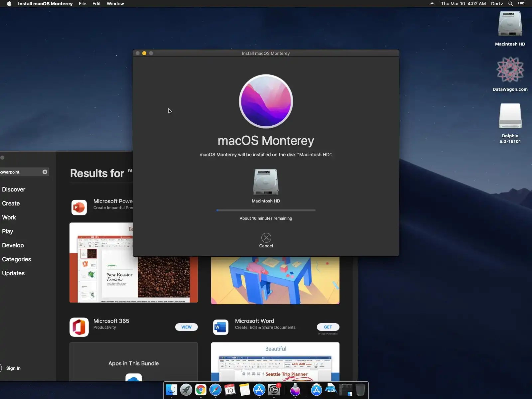Viewport: 532px width, 399px height.
Task: Open the Edit menu
Action: point(96,4)
